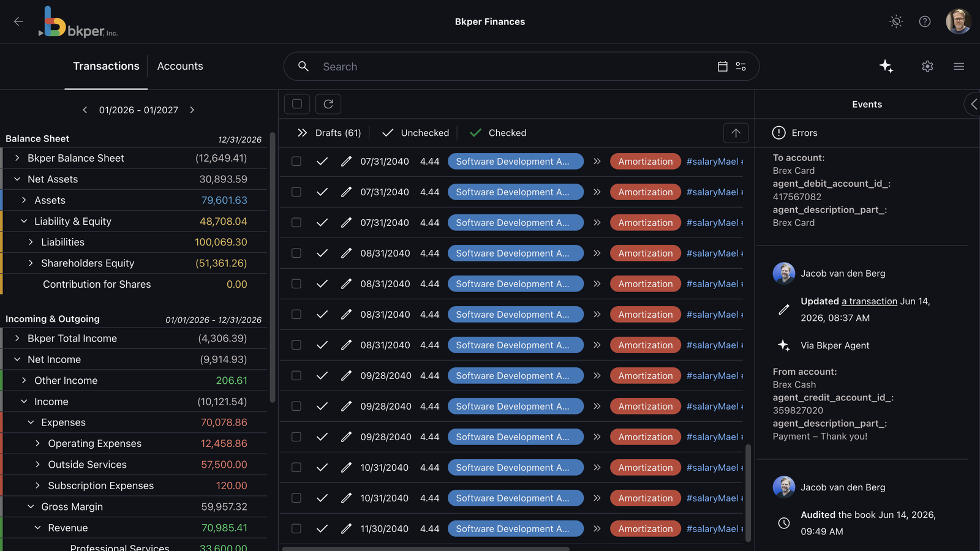Edit the topmost 07/31/2040 transaction with the pencil

[346, 161]
